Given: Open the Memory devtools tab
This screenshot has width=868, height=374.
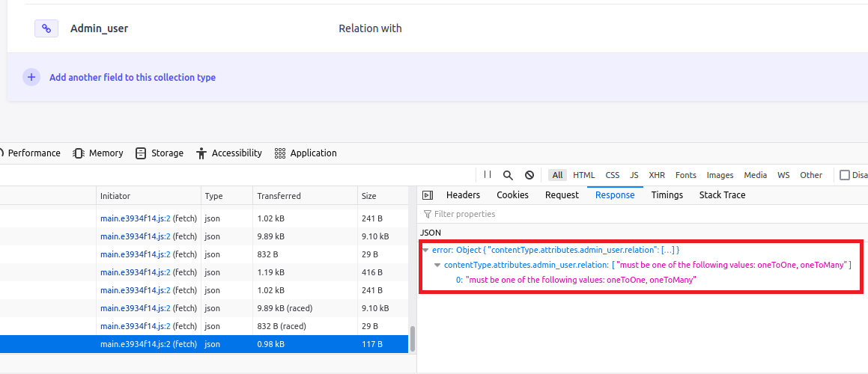Looking at the screenshot, I should click(98, 153).
